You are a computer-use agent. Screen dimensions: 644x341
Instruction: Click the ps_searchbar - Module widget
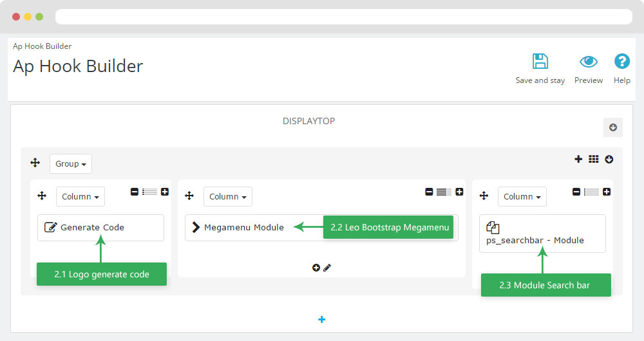point(542,234)
